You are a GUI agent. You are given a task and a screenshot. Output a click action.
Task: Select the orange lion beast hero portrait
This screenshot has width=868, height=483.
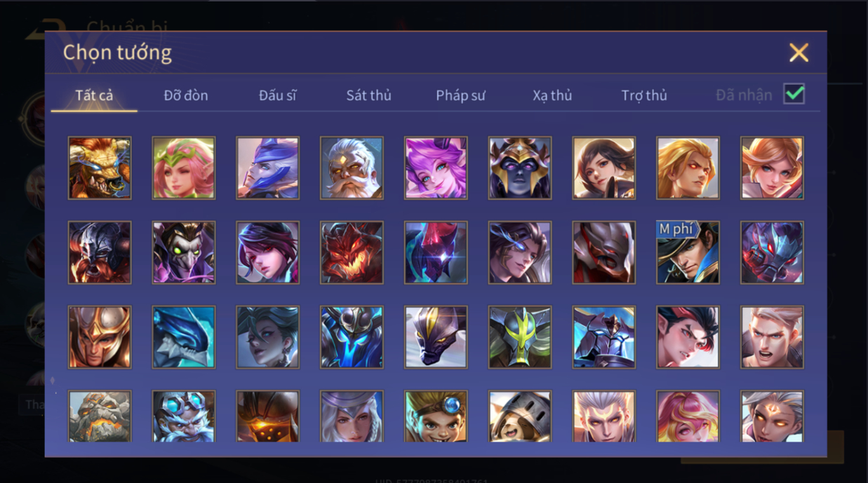pos(100,168)
